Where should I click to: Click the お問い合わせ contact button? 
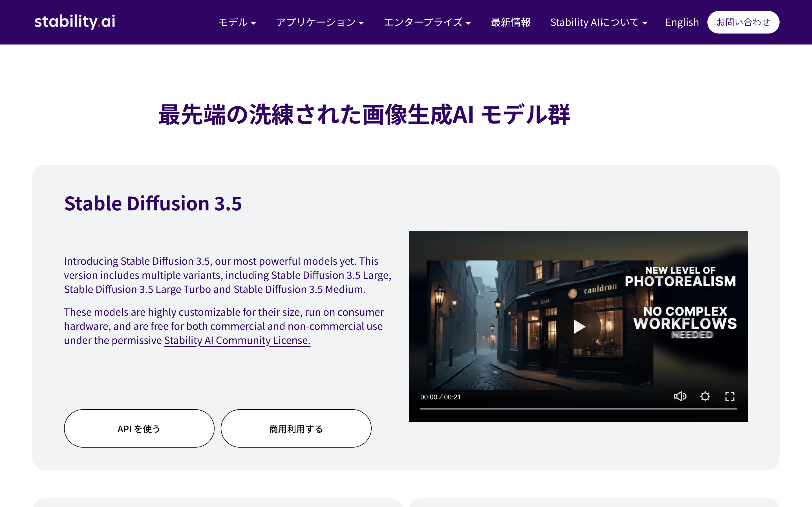pos(743,22)
